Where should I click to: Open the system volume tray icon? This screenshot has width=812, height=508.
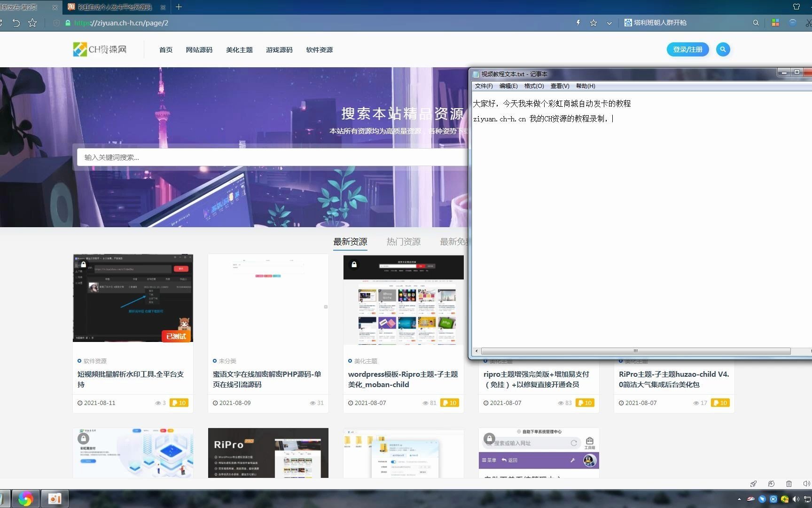796,499
